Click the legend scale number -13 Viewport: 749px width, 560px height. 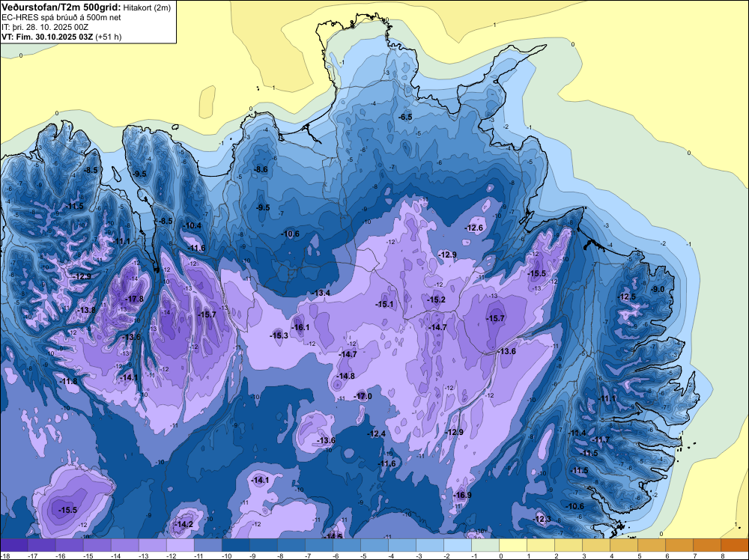143,556
